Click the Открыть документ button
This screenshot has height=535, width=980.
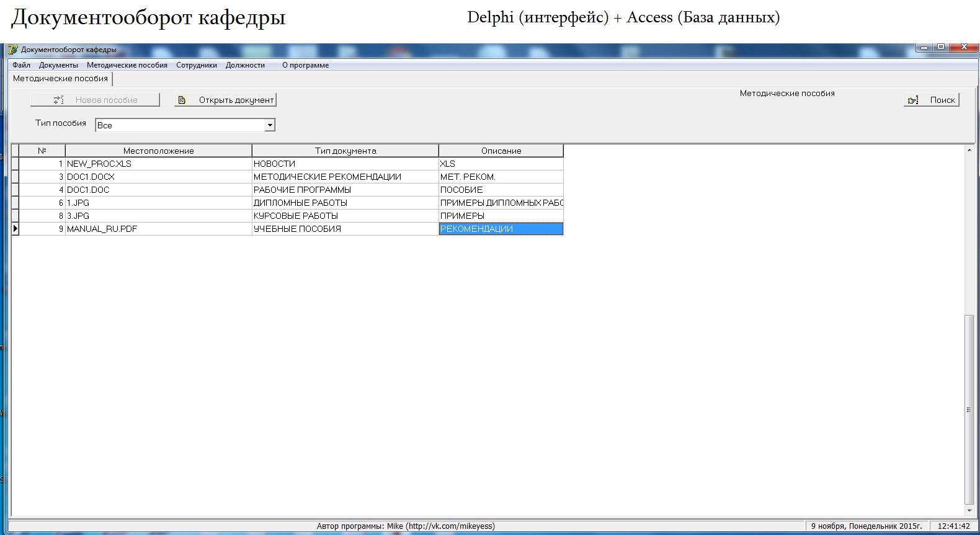[x=225, y=100]
